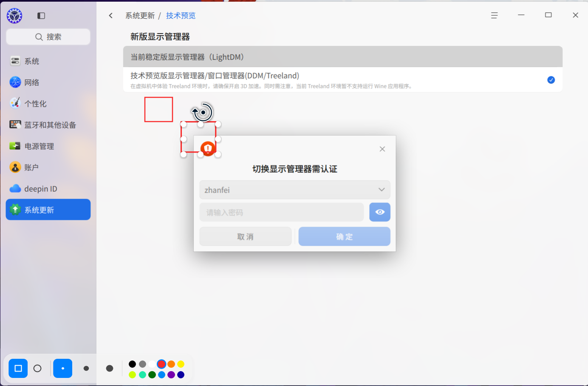Pick the lime yellow-green color swatch
The height and width of the screenshot is (386, 588).
[x=133, y=375]
